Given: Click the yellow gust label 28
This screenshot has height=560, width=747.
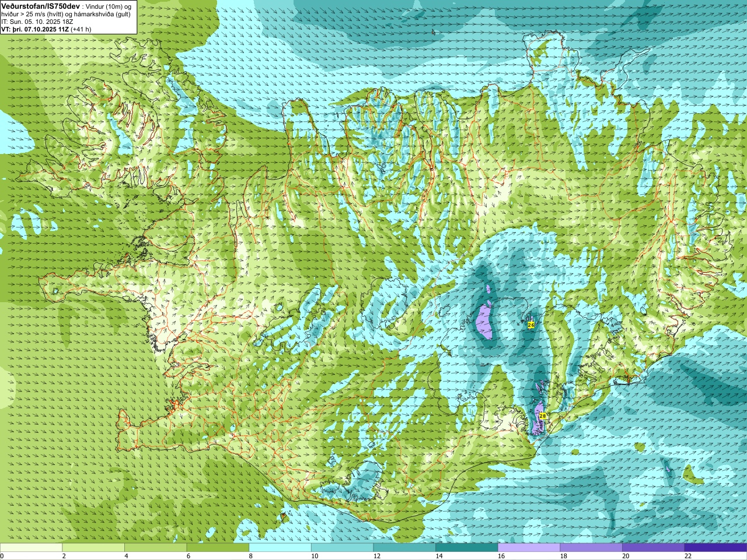Looking at the screenshot, I should pyautogui.click(x=543, y=416).
